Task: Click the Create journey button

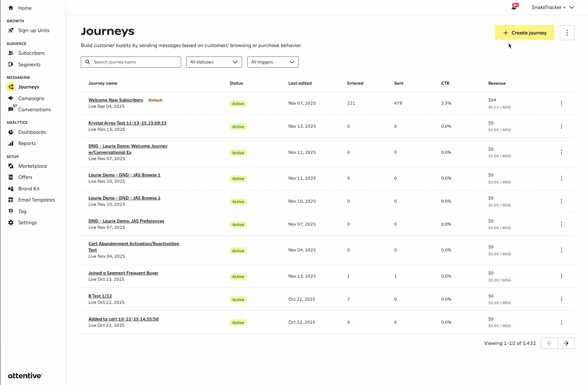Action: [525, 33]
